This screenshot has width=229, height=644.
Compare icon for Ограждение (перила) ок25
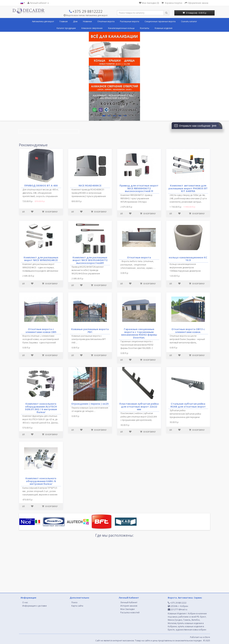(73, 430)
